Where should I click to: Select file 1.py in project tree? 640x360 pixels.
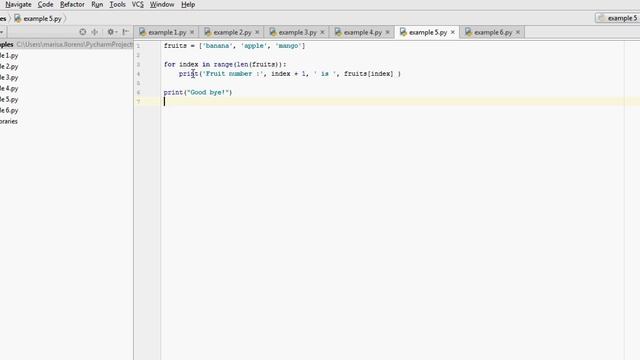[x=9, y=56]
